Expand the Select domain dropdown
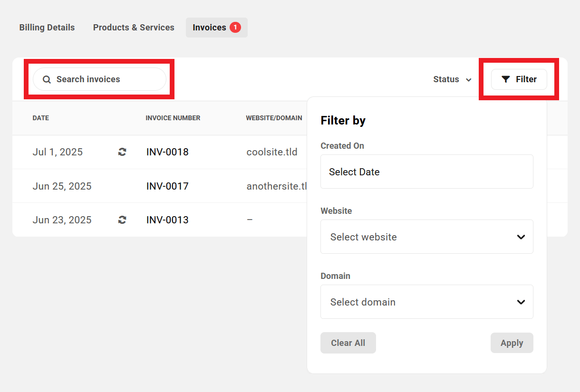Image resolution: width=580 pixels, height=392 pixels. click(426, 302)
